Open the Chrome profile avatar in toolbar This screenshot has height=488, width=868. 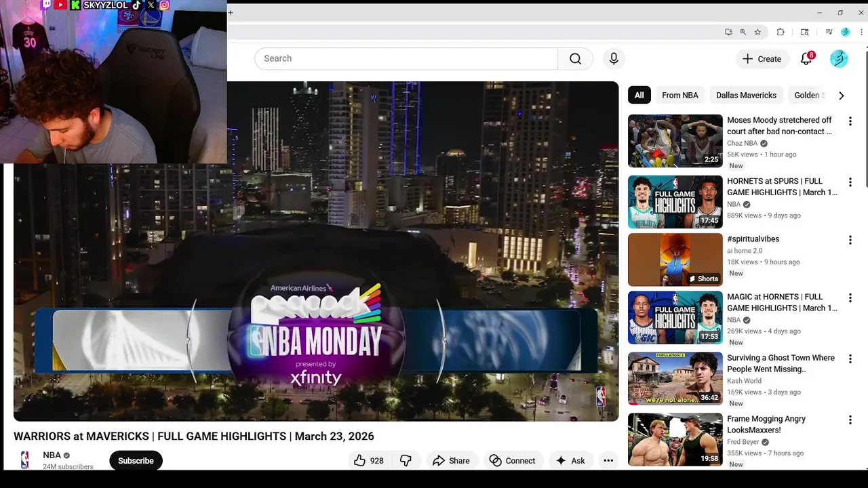click(x=845, y=32)
